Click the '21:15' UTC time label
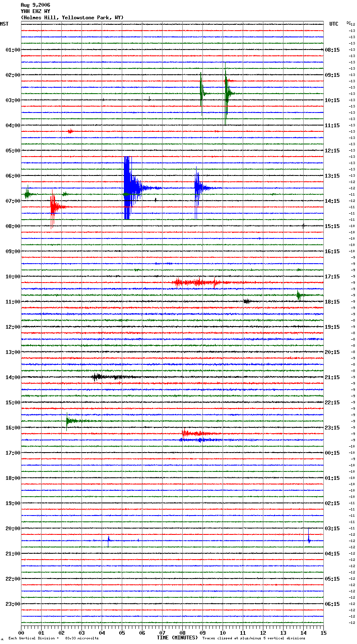This screenshot has height=644, width=357. pos(332,377)
